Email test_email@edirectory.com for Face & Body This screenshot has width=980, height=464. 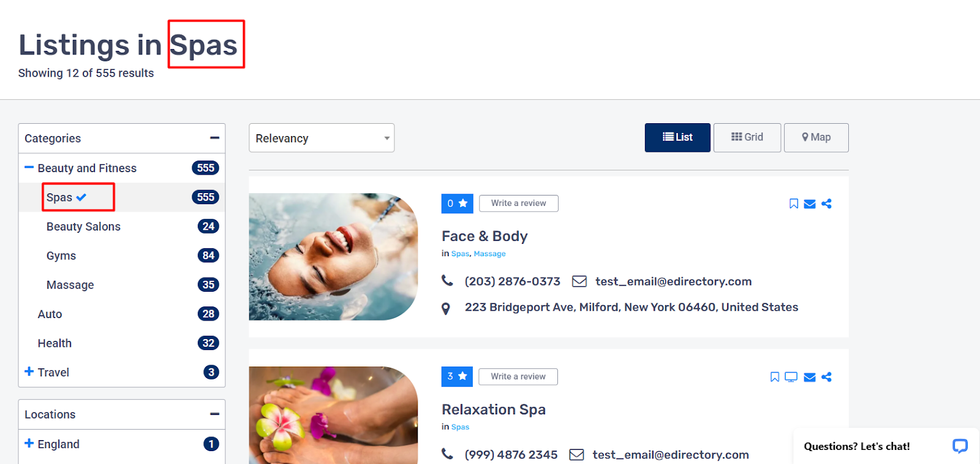(x=673, y=281)
